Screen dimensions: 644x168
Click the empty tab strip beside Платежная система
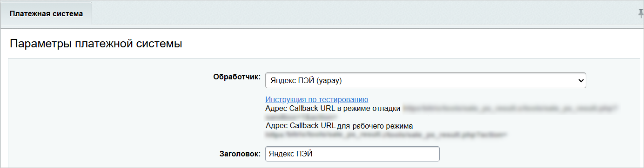pyautogui.click(x=363, y=13)
